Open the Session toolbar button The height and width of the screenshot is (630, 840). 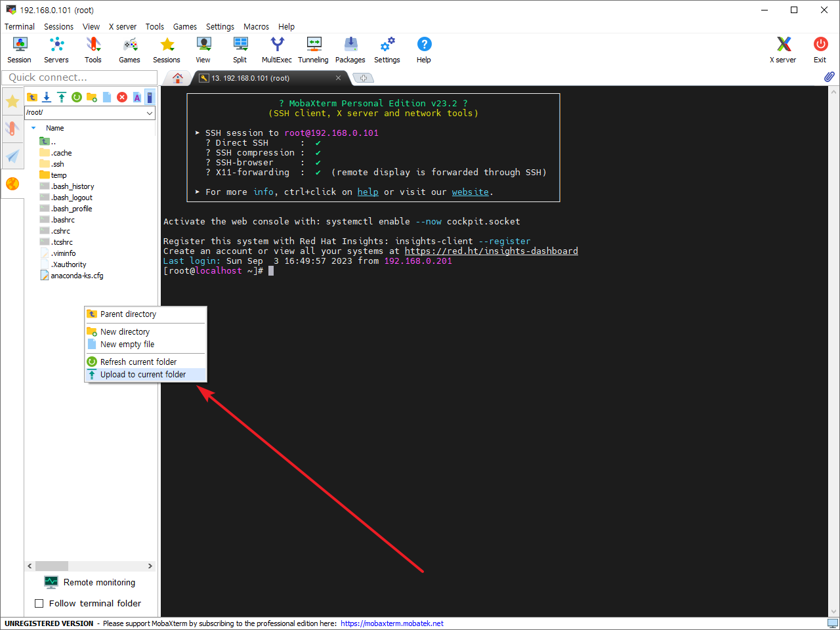(20, 50)
